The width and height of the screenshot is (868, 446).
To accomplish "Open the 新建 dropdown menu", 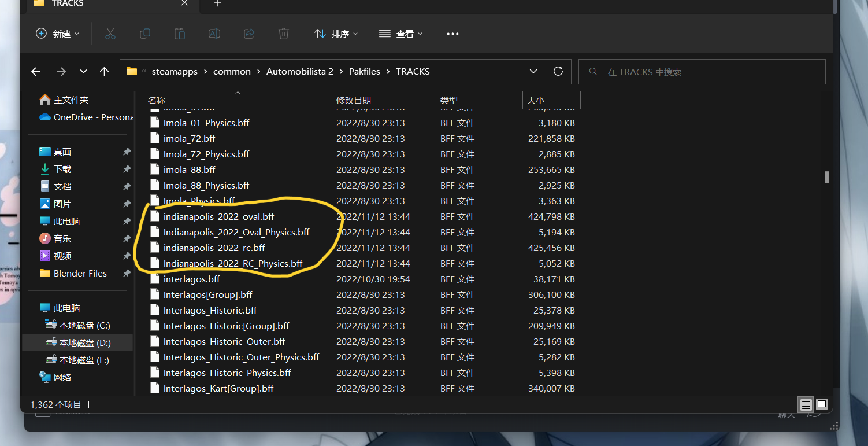I will point(58,34).
